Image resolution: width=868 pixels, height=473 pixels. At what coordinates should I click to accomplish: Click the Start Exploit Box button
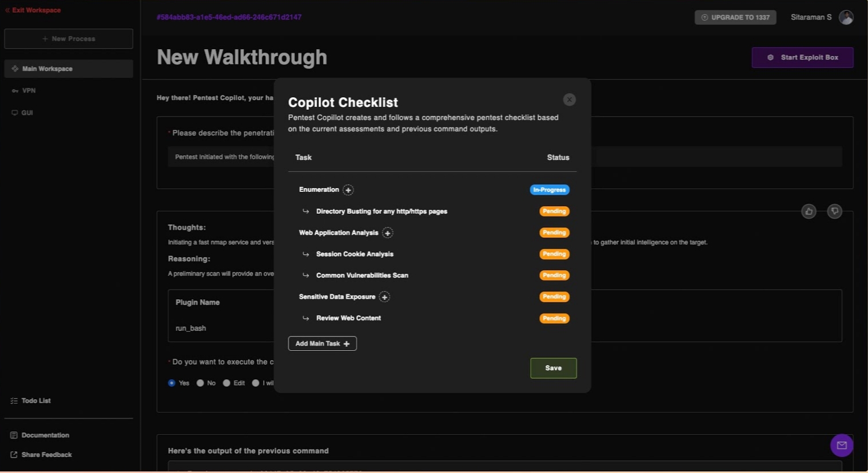pyautogui.click(x=802, y=57)
